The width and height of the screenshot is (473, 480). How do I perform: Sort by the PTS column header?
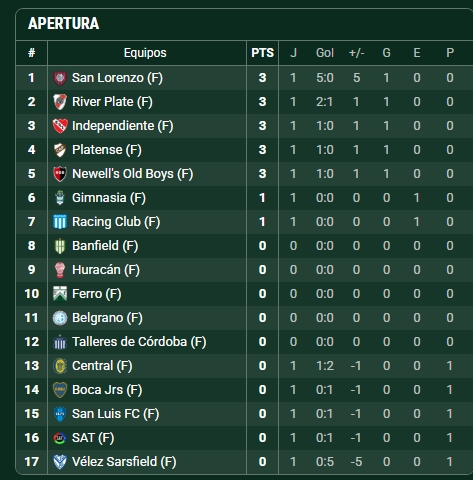point(263,53)
